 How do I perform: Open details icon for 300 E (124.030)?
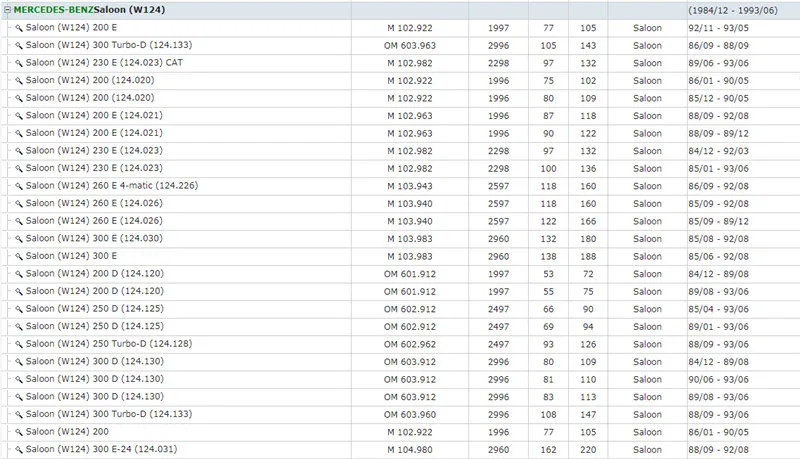[x=19, y=239]
